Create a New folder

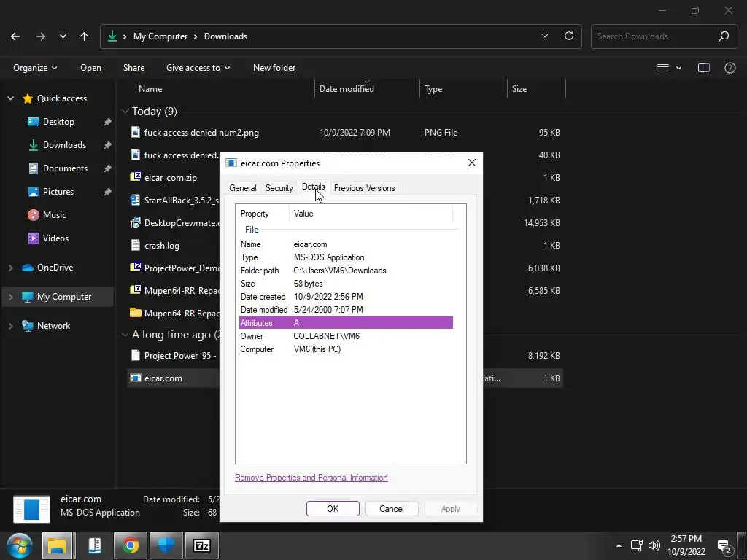point(274,68)
